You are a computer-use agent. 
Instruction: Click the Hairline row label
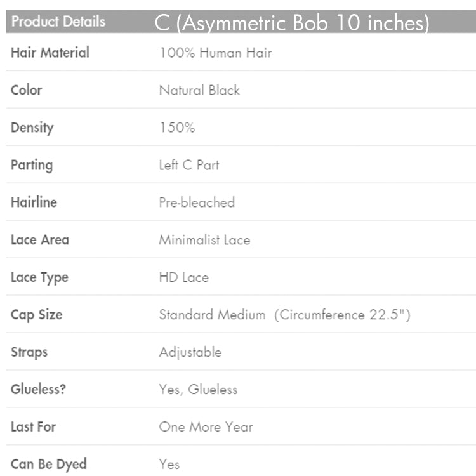[34, 202]
